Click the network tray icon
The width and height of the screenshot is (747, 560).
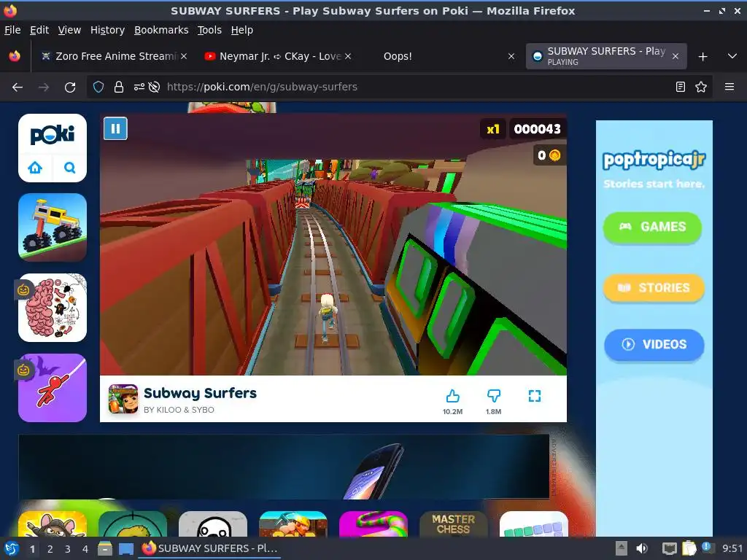[670, 549]
